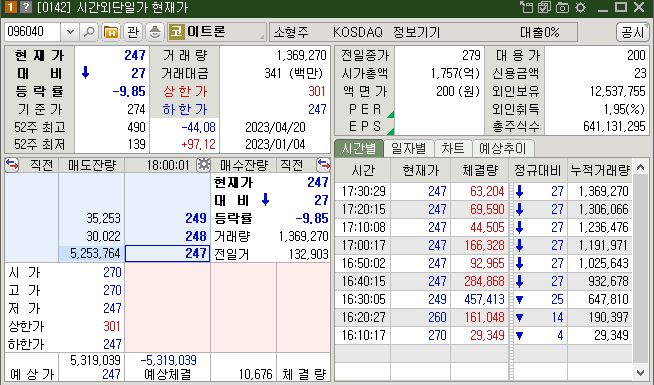Viewport: 654px width, 385px height.
Task: Click the total sell quantity 5,319,039
Action: tap(96, 360)
